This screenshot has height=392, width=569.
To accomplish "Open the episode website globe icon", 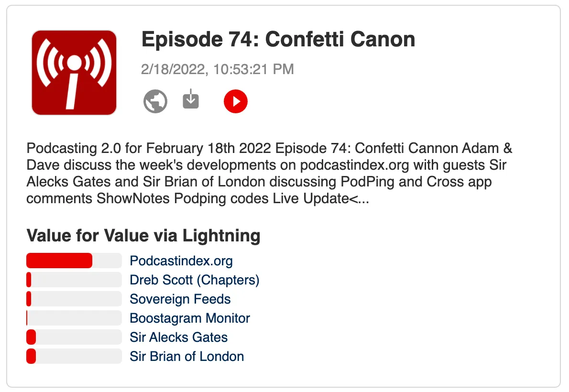I will (155, 101).
